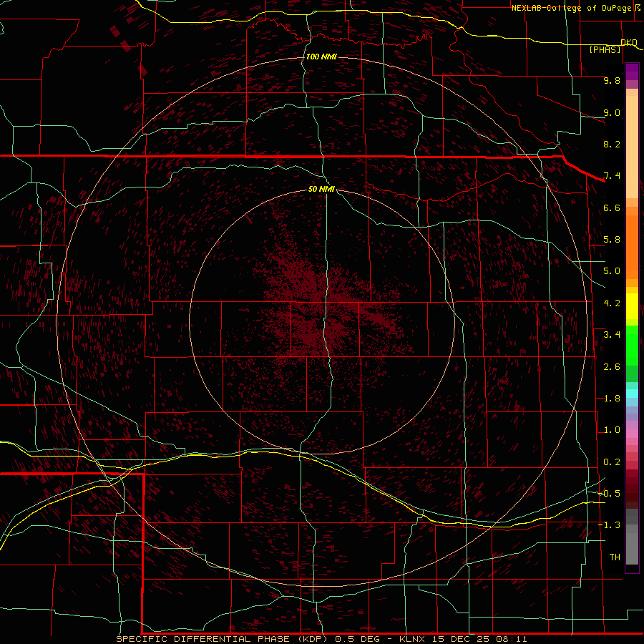The width and height of the screenshot is (644, 644).
Task: Pick the peach segment of the color bar
Action: click(x=632, y=148)
